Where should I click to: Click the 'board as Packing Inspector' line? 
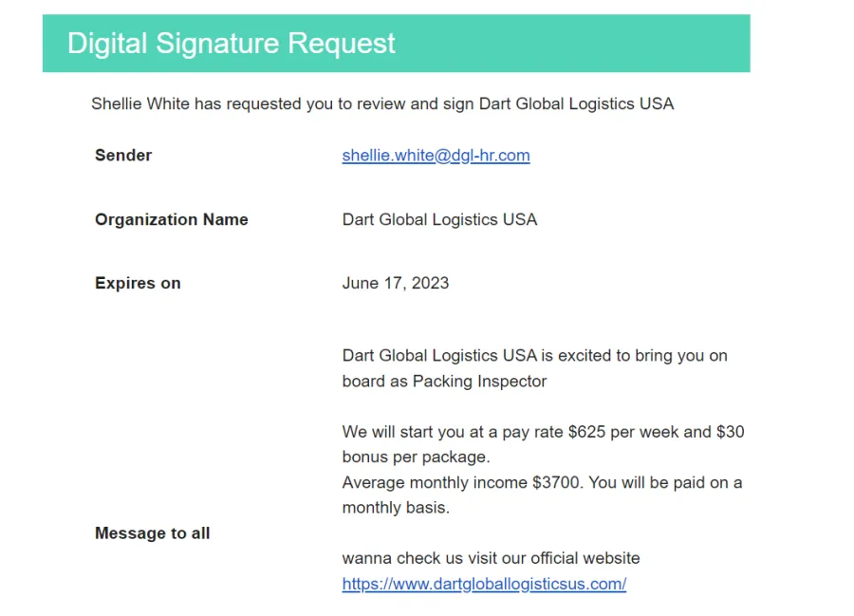(x=444, y=382)
